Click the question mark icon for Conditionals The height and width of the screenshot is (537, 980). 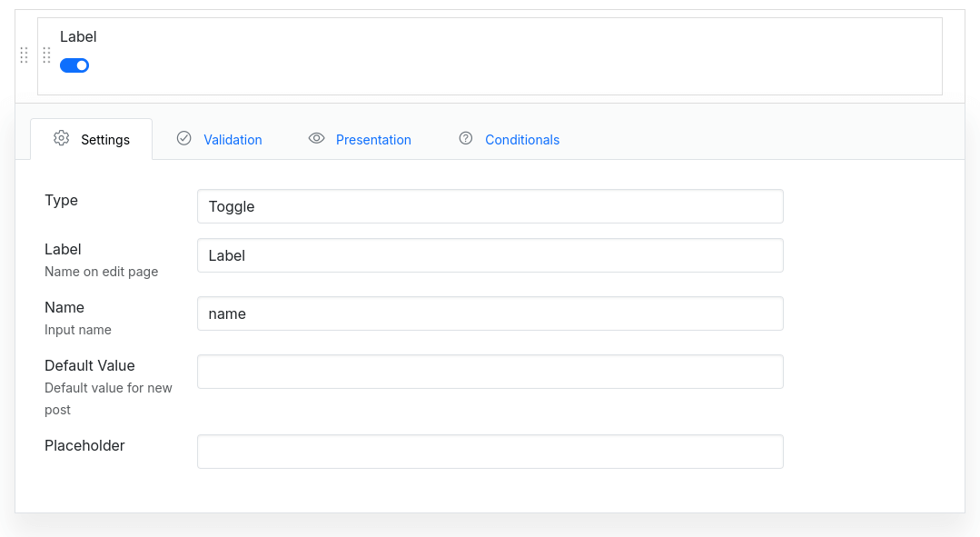466,138
